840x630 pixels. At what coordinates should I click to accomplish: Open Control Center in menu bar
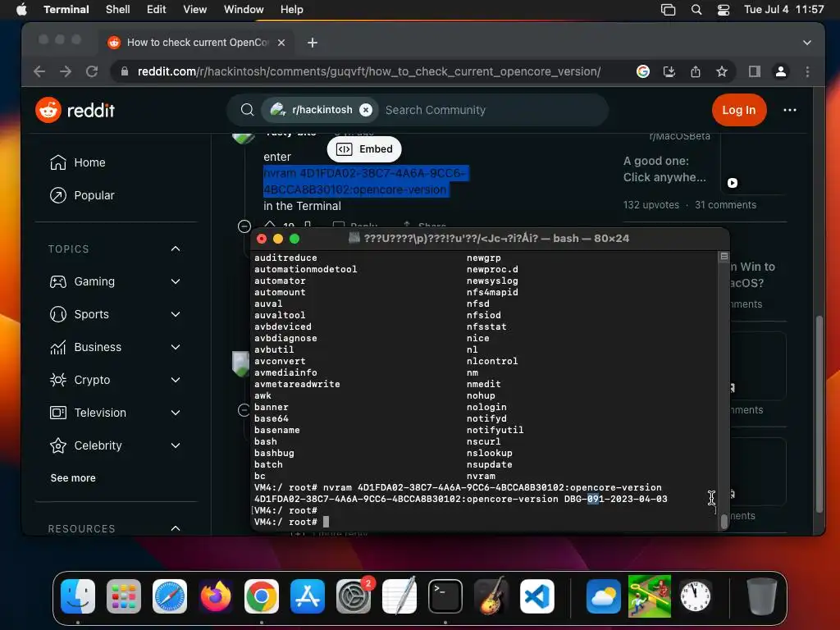coord(724,10)
